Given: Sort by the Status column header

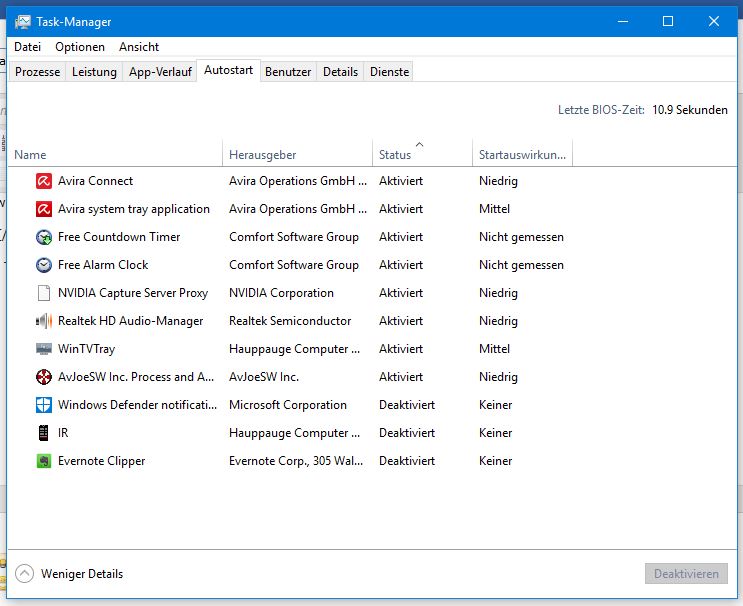Looking at the screenshot, I should [x=422, y=154].
